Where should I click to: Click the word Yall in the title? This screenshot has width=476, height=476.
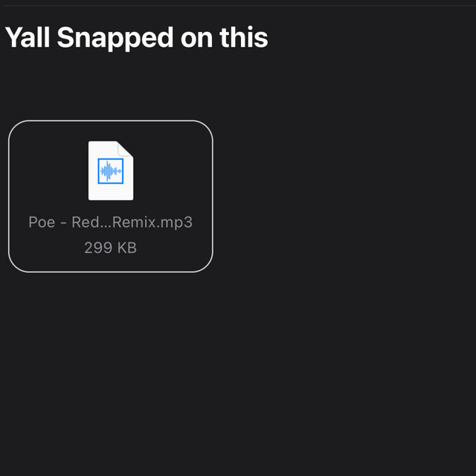tap(28, 38)
